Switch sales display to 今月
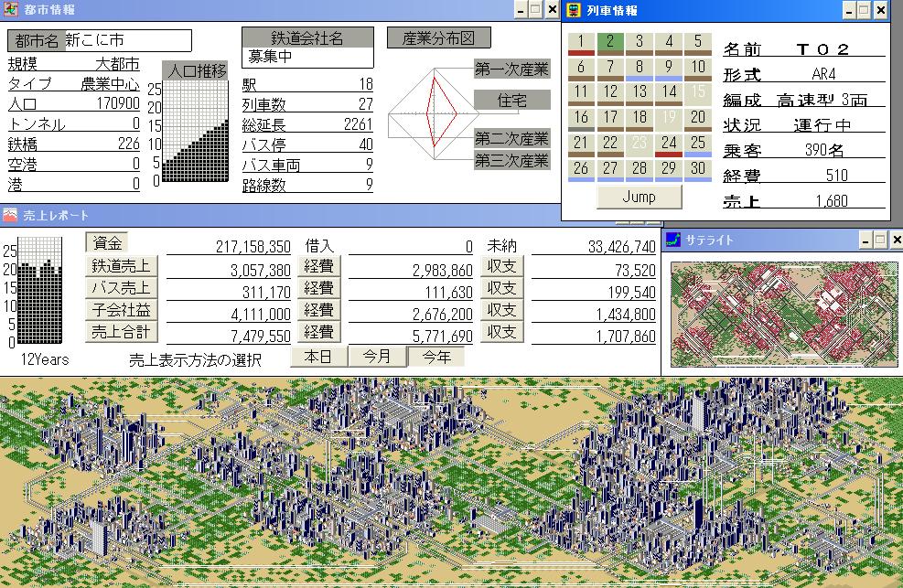This screenshot has height=588, width=903. pos(377,357)
